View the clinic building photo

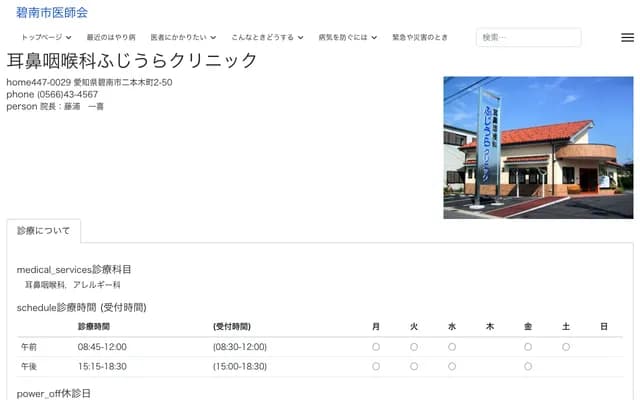[x=538, y=147]
